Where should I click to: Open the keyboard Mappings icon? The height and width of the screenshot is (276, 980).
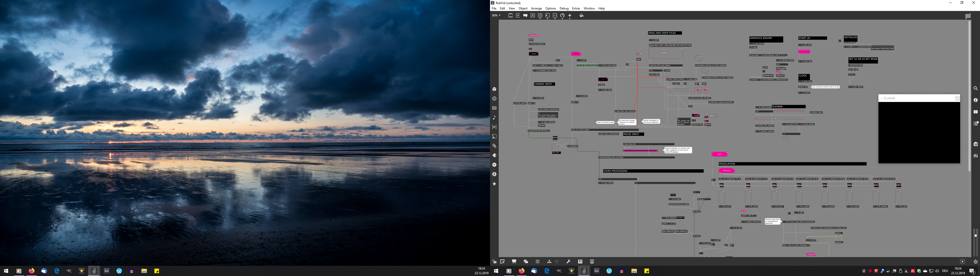592,261
